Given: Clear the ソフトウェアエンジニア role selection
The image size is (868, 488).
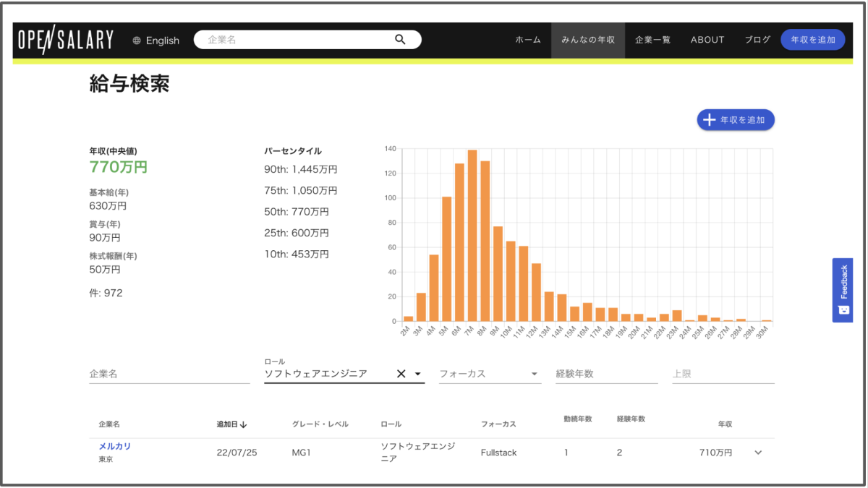Looking at the screenshot, I should click(x=401, y=374).
